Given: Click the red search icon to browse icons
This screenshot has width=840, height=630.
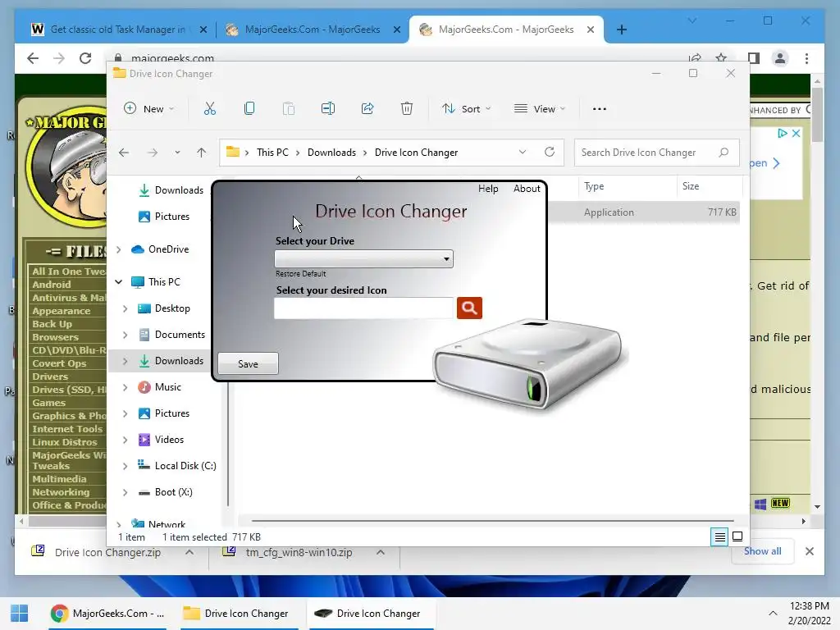Looking at the screenshot, I should pyautogui.click(x=469, y=308).
